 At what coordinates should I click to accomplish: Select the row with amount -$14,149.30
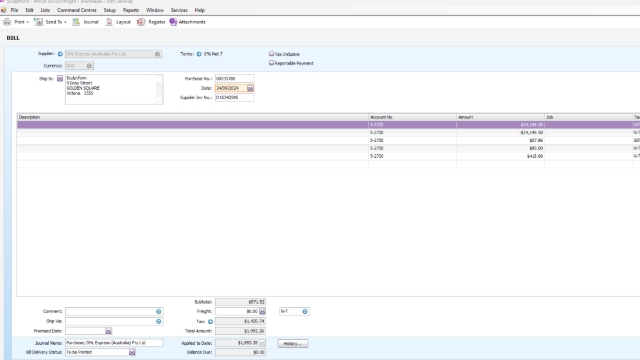pos(329,133)
